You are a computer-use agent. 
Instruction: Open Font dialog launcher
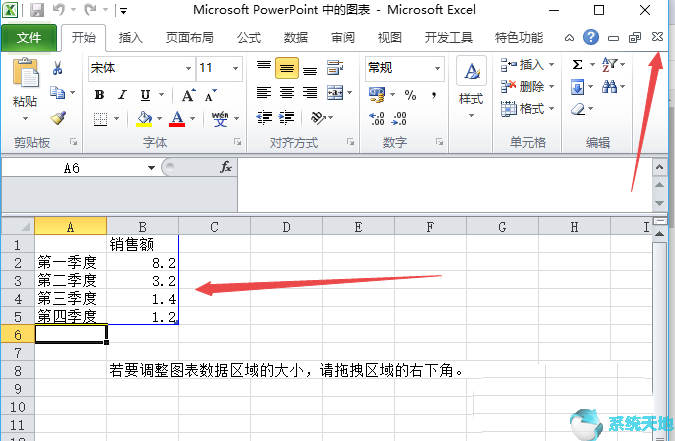(237, 142)
